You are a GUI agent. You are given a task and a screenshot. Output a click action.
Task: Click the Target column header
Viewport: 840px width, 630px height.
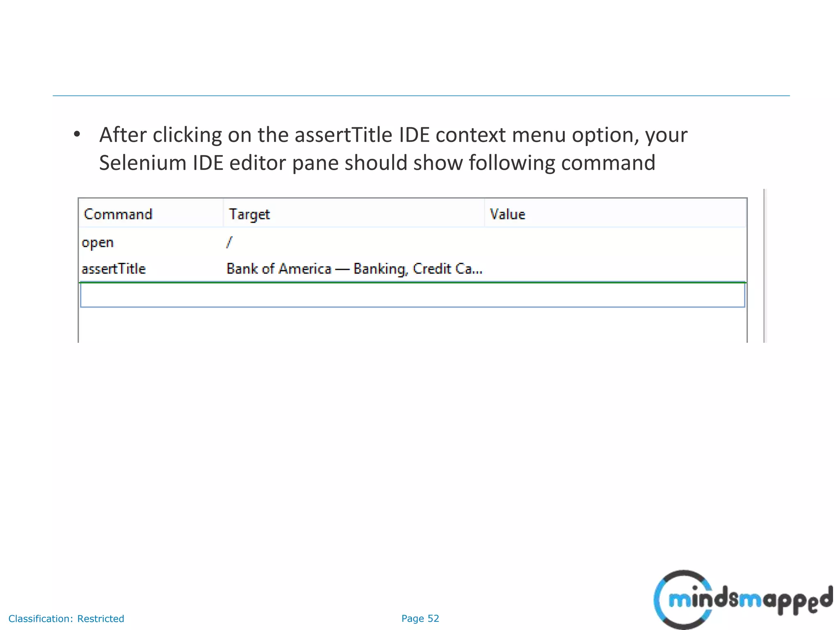[249, 214]
